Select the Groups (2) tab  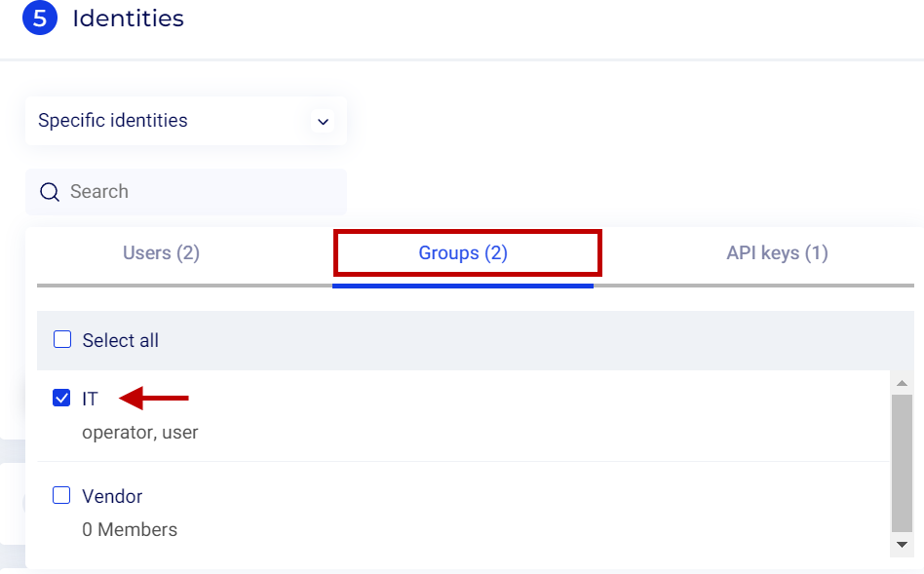[464, 253]
